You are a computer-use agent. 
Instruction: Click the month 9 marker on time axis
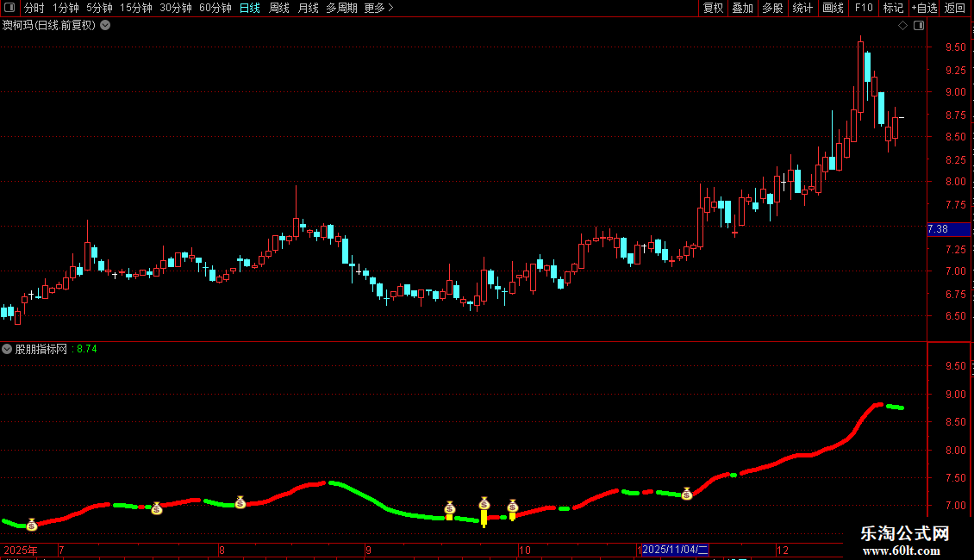tap(368, 550)
